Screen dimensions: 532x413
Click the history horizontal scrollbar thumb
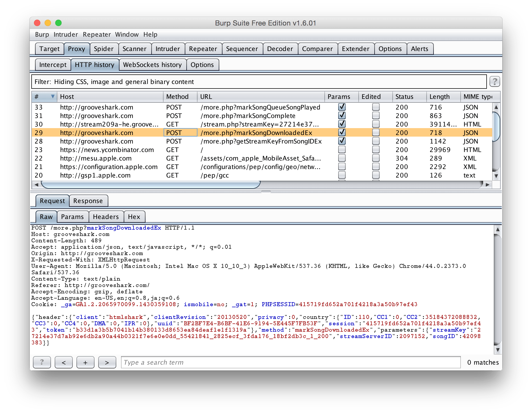point(151,184)
